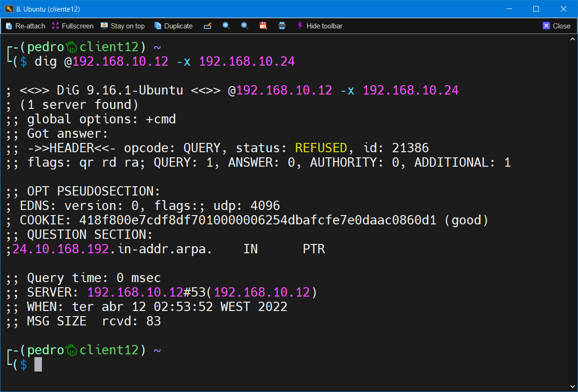Hide the toolbar

(320, 26)
